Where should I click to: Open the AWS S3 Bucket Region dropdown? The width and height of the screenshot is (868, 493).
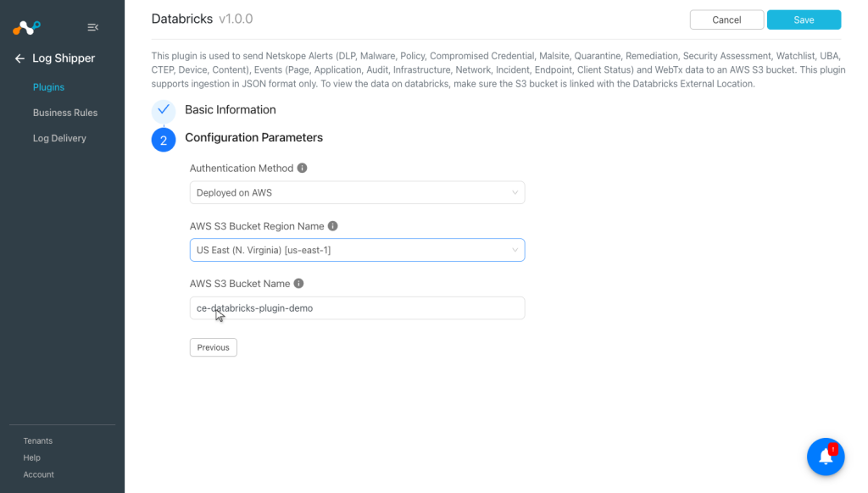click(x=357, y=250)
